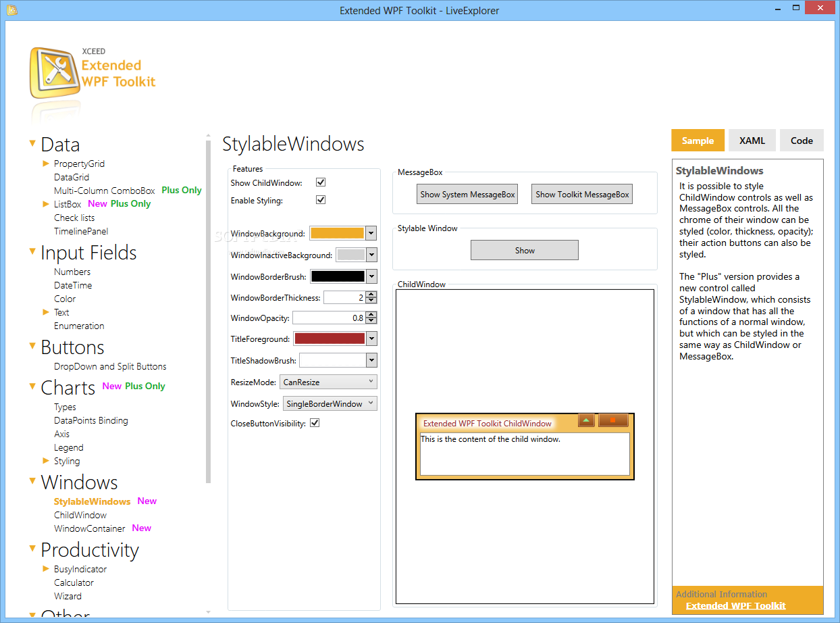The height and width of the screenshot is (623, 840).
Task: Collapse the Buttons category
Action: (x=32, y=346)
